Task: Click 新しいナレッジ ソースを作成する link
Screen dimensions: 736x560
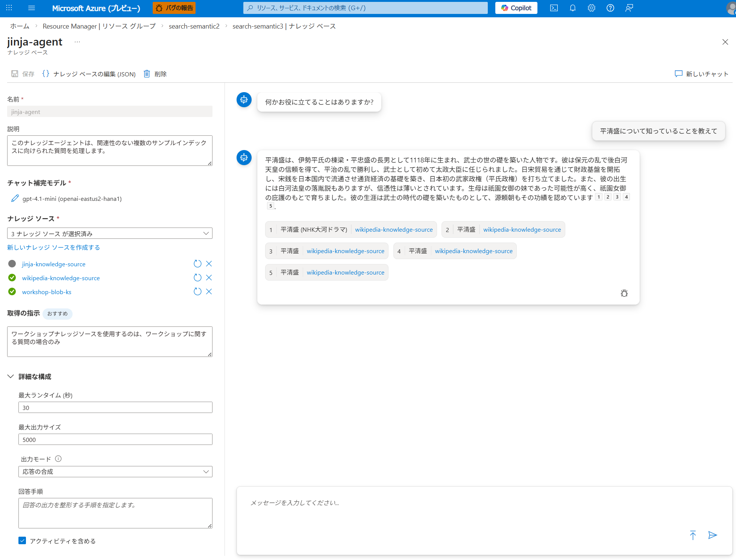Action: point(53,247)
